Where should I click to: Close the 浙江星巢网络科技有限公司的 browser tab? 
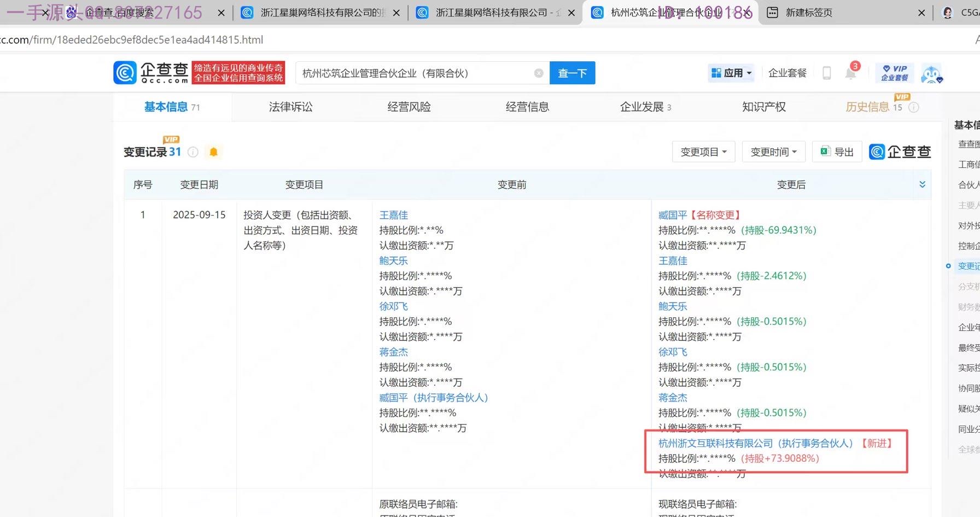pos(396,13)
